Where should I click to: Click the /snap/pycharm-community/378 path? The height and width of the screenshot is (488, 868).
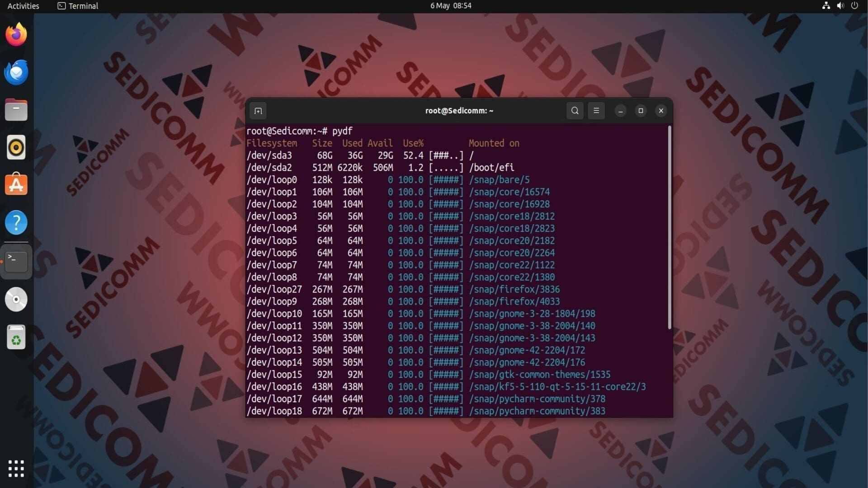point(537,399)
